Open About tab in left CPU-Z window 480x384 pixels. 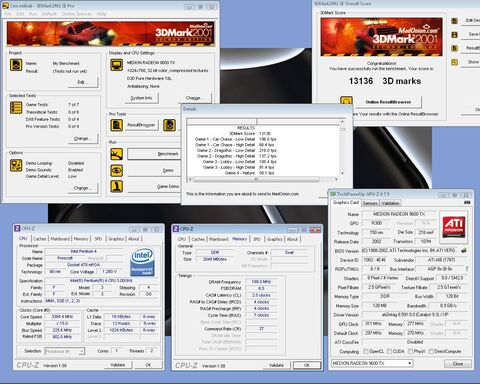[x=134, y=239]
